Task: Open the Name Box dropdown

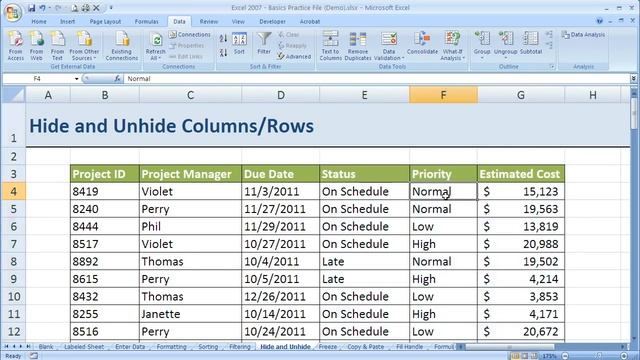Action: pyautogui.click(x=76, y=78)
